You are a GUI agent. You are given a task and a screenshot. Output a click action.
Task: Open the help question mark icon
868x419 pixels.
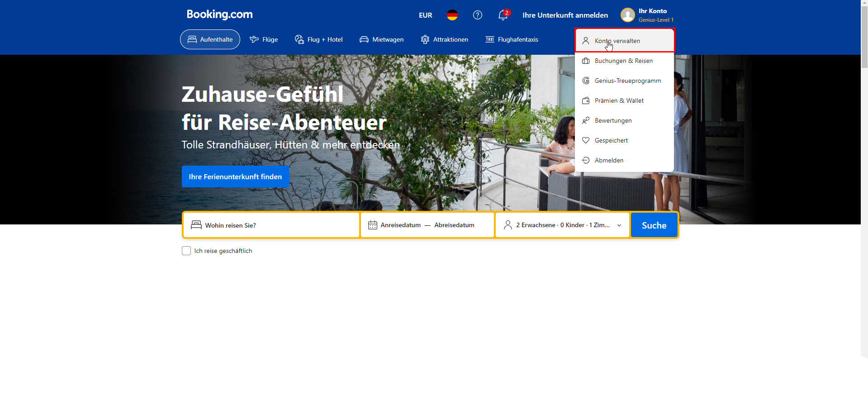coord(477,15)
